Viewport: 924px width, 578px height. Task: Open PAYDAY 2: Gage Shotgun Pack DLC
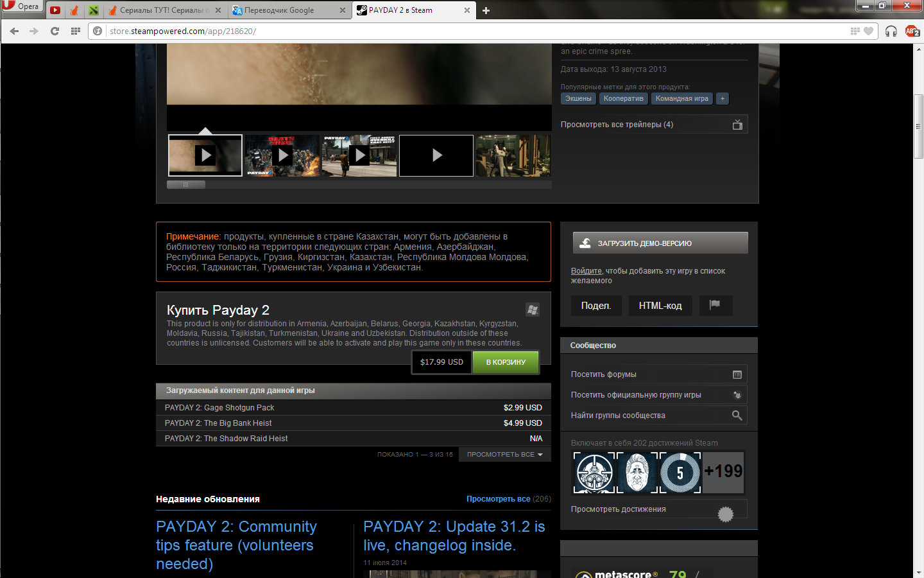354,408
